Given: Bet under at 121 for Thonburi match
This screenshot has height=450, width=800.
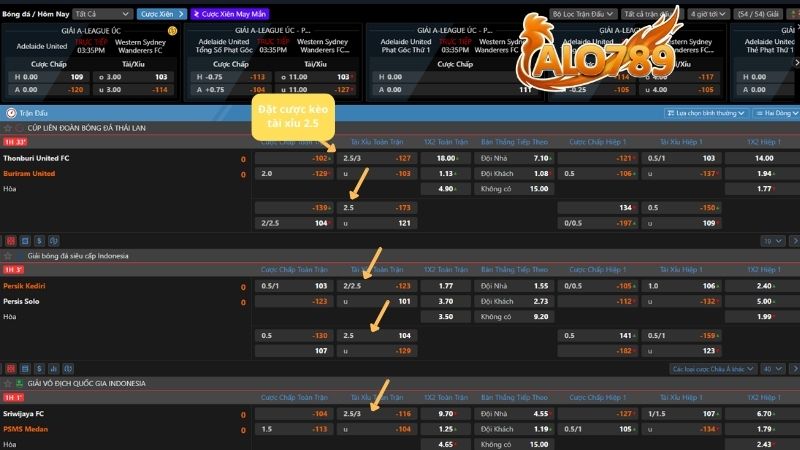Looking at the screenshot, I should pos(377,223).
